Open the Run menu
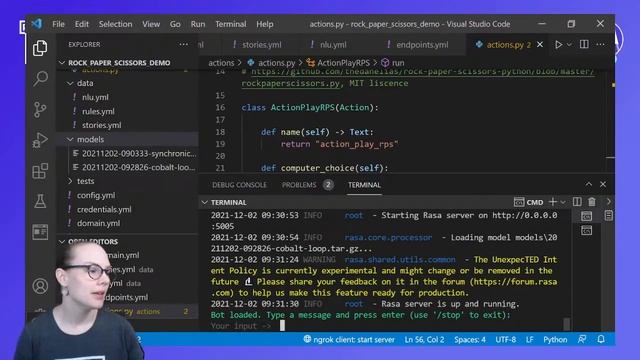Image resolution: width=640 pixels, height=360 pixels. tap(198, 24)
